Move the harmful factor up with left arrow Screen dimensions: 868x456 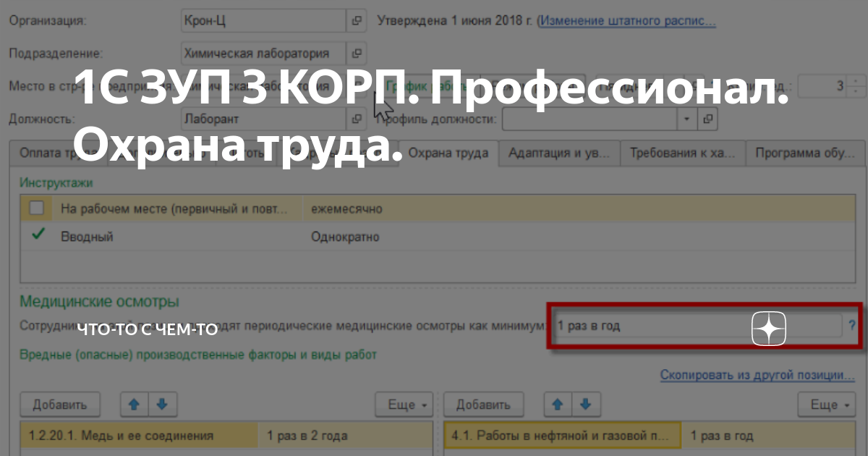click(133, 405)
